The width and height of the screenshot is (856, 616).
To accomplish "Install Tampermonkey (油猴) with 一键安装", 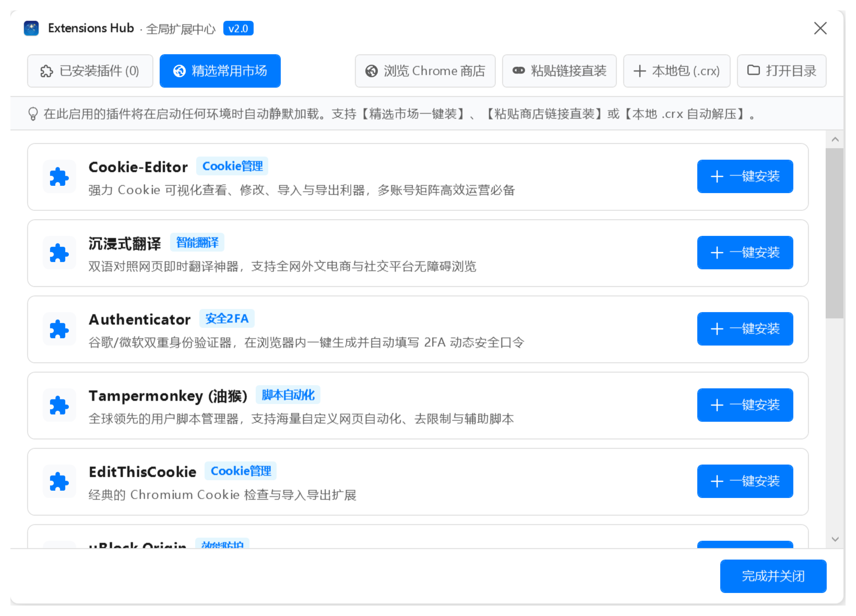I will pos(745,405).
